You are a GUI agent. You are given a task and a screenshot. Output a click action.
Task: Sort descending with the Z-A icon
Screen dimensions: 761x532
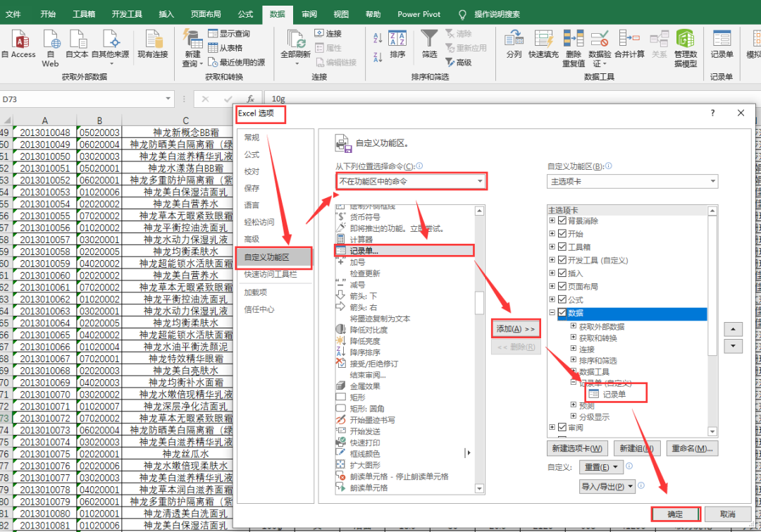pyautogui.click(x=378, y=57)
